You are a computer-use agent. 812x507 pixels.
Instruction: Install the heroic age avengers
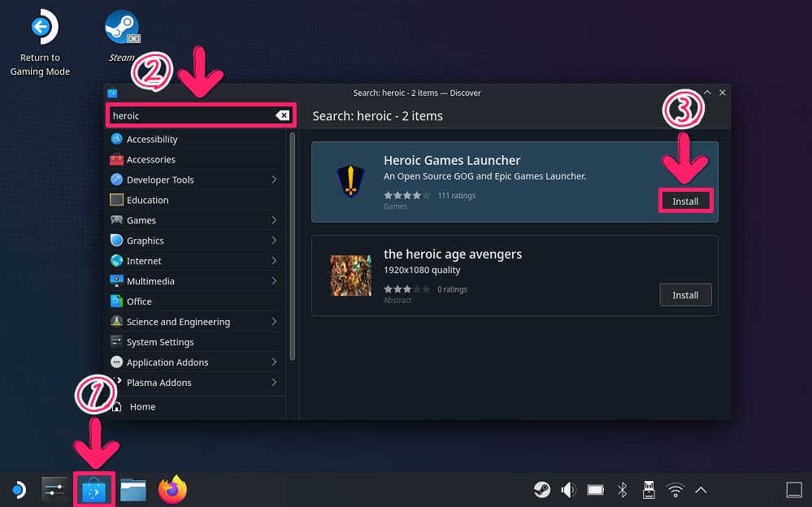[x=685, y=295]
